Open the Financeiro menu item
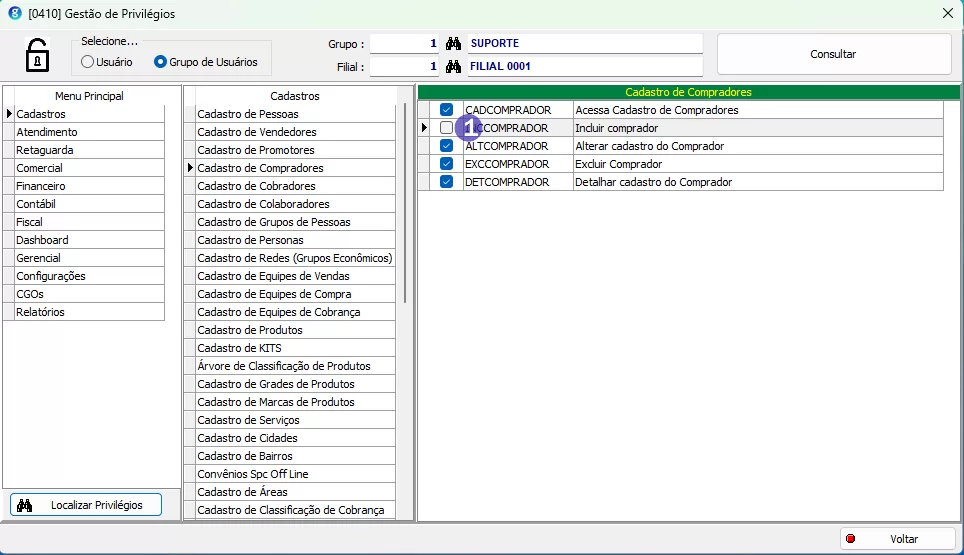The height and width of the screenshot is (555, 964). [41, 186]
